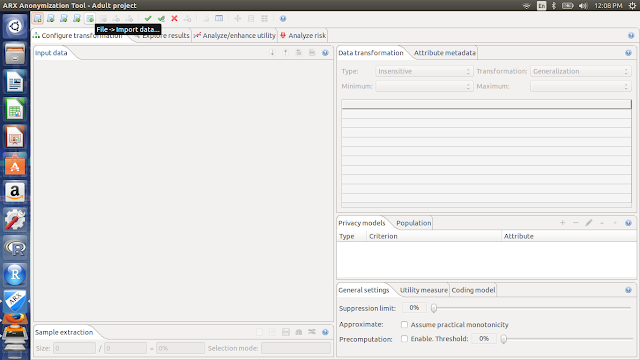Click the floppy disk icon in Sample extraction
640x360 pixels.
[x=286, y=332]
